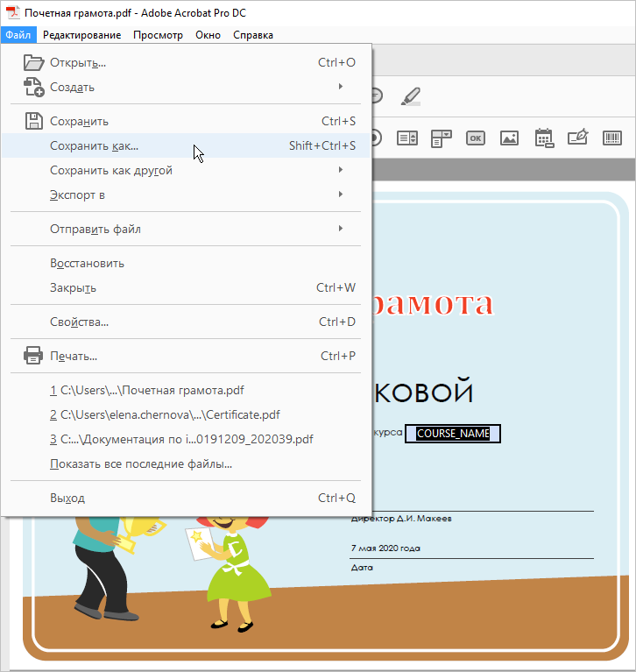This screenshot has height=672, width=636.
Task: Click the Ctrl+O shortcut text
Action: pos(336,62)
